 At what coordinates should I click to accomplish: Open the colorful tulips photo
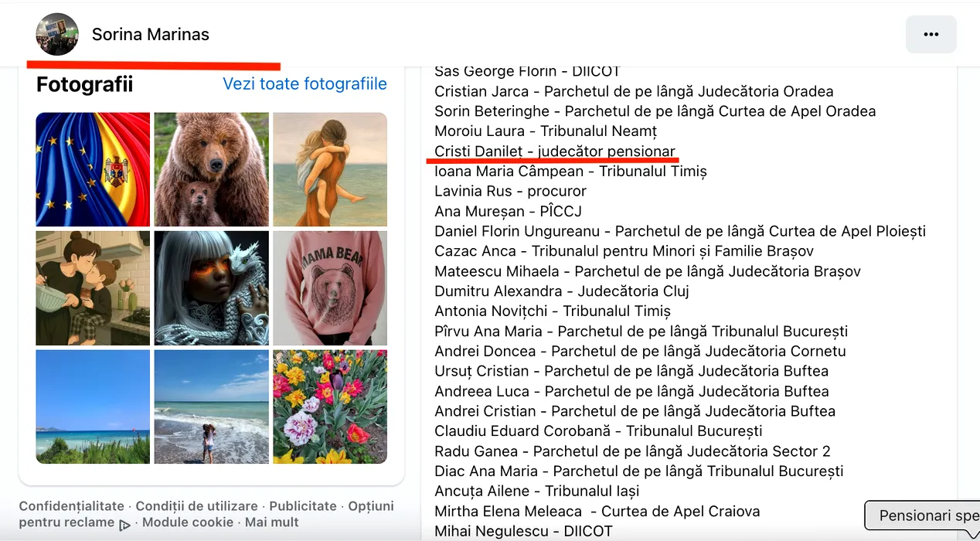pos(330,407)
